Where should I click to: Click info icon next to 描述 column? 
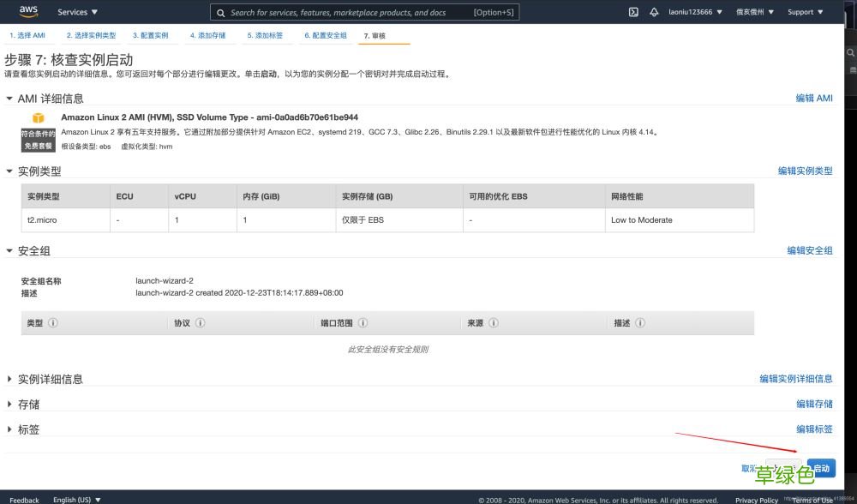640,323
